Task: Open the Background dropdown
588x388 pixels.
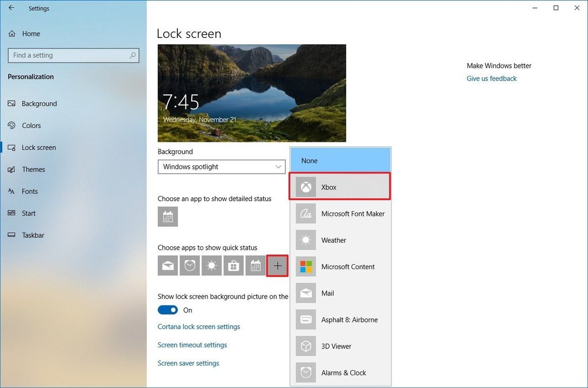Action: click(x=222, y=166)
